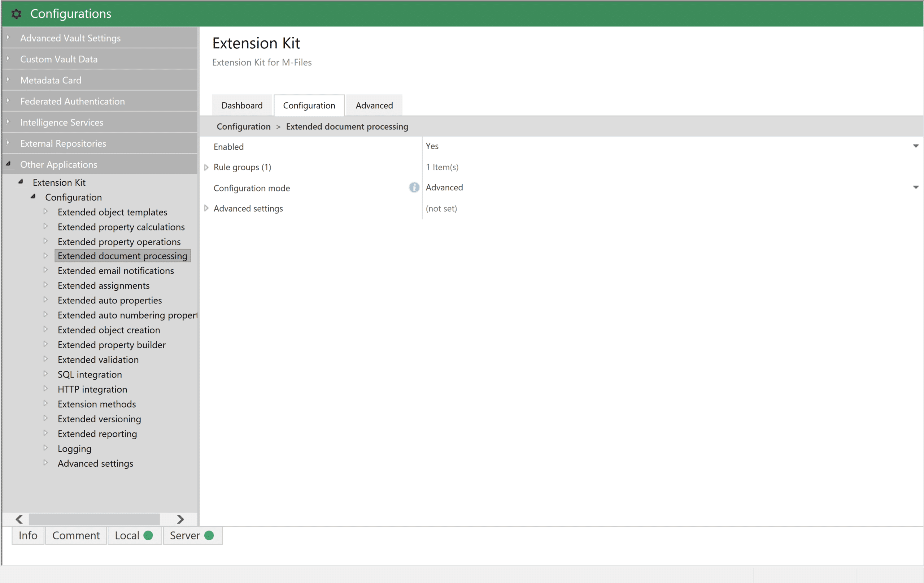
Task: Click the Configuration mode info icon
Action: point(414,187)
